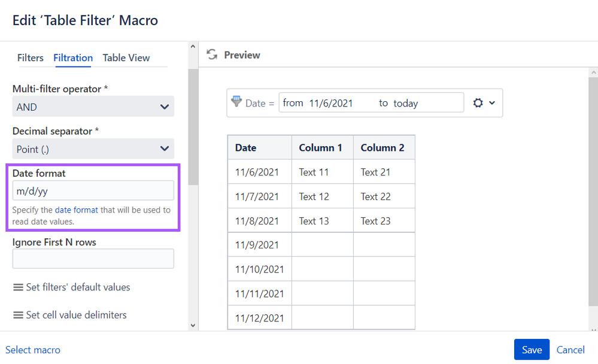Refresh the table preview
The height and width of the screenshot is (364, 598).
pos(212,54)
